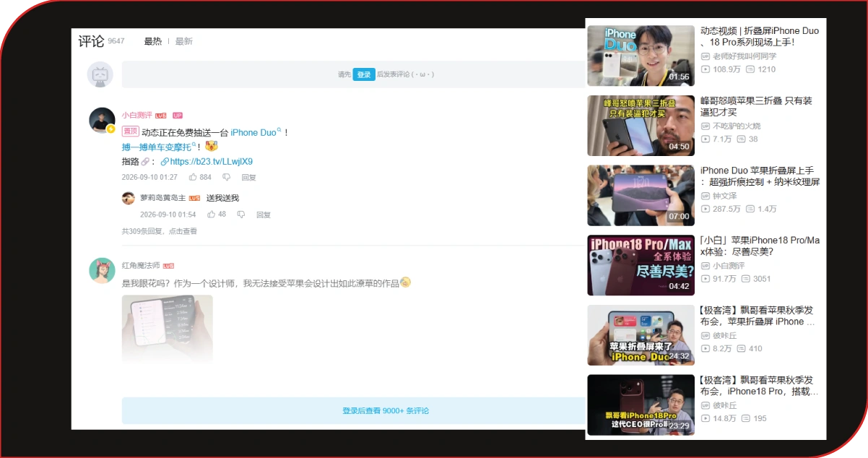Reply to 小白测评's pinned comment
Screen dimensions: 868x458
click(x=248, y=177)
